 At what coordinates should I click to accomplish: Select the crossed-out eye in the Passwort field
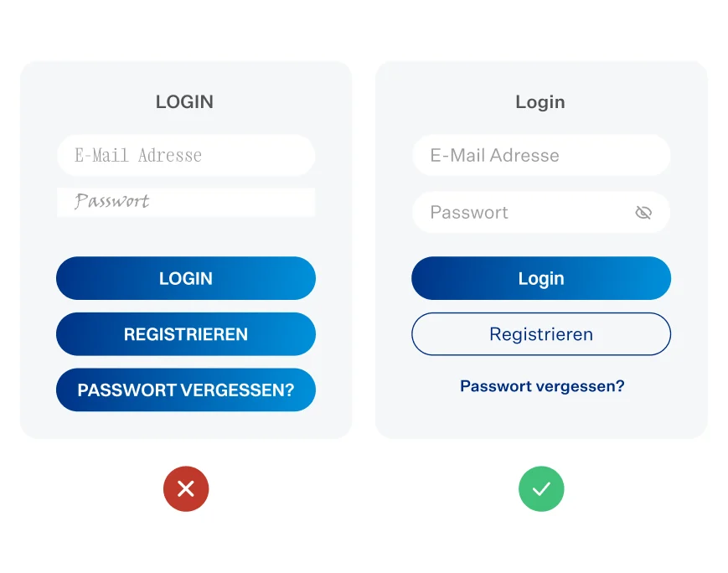click(643, 213)
